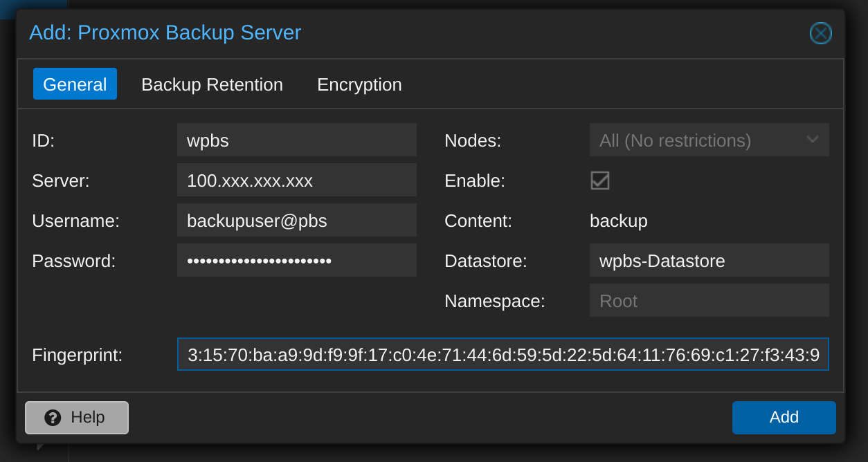Click the Namespace field
Image resolution: width=868 pixels, height=462 pixels.
pos(709,301)
